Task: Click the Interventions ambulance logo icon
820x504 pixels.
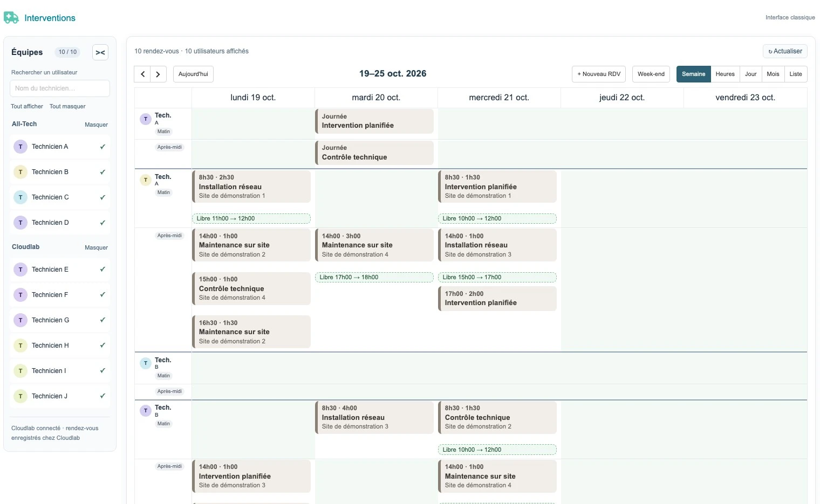Action: (11, 18)
